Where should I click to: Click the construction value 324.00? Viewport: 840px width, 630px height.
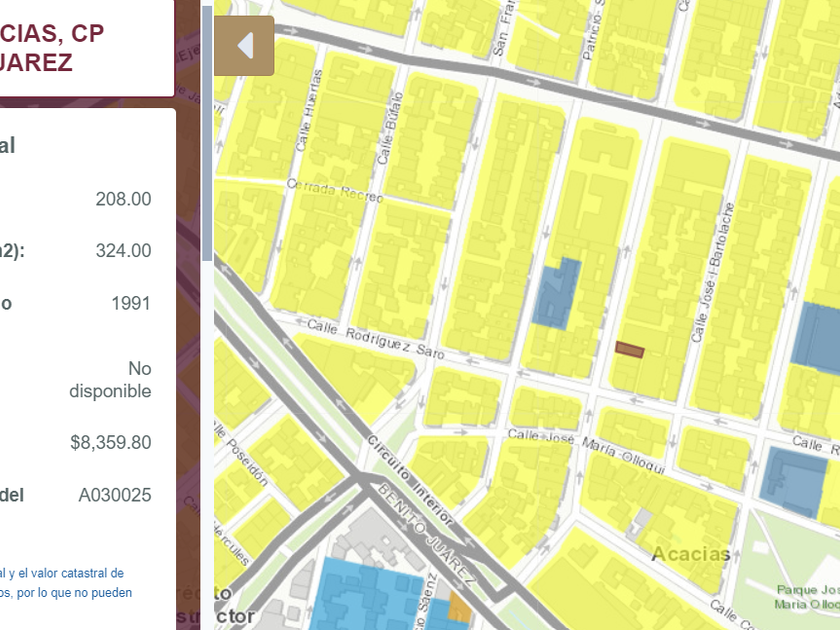point(123,251)
